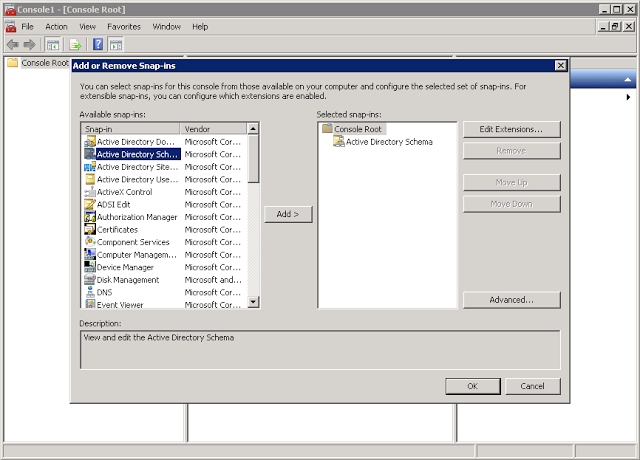Click the Component Services snap-in icon
Screen dimensions: 640x460
90,242
